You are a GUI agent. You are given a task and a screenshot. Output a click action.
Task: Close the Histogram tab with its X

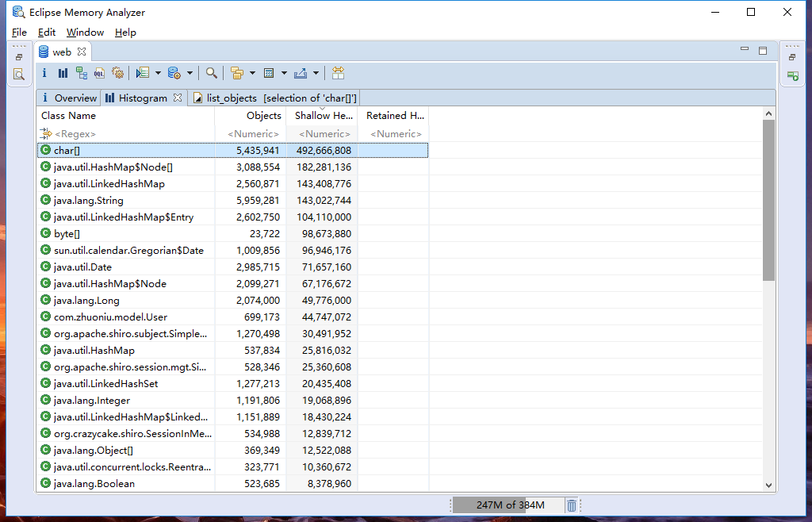(178, 98)
